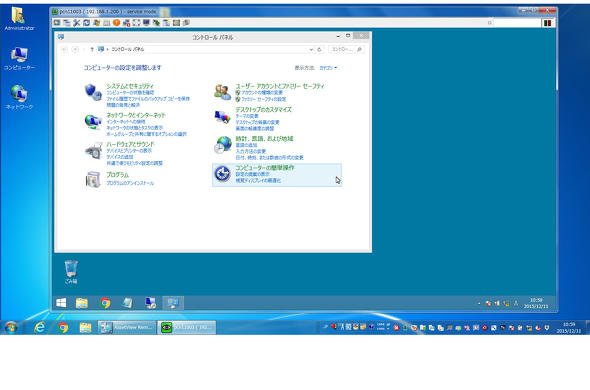Expand the address bar history dropdown arrow
Viewport: 590px width, 390px height.
(x=311, y=49)
